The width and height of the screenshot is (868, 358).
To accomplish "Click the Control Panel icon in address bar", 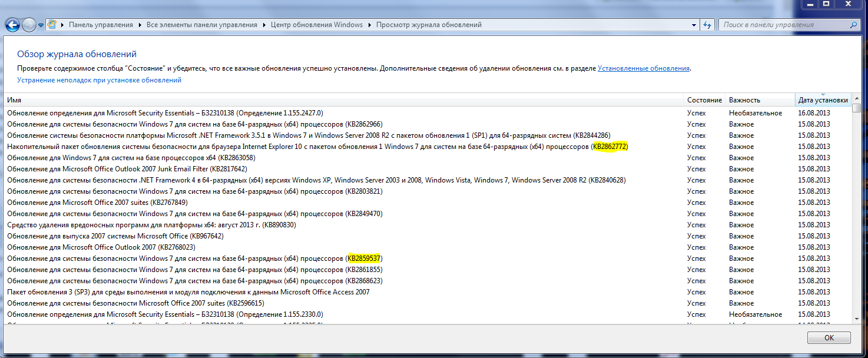I will coord(52,25).
